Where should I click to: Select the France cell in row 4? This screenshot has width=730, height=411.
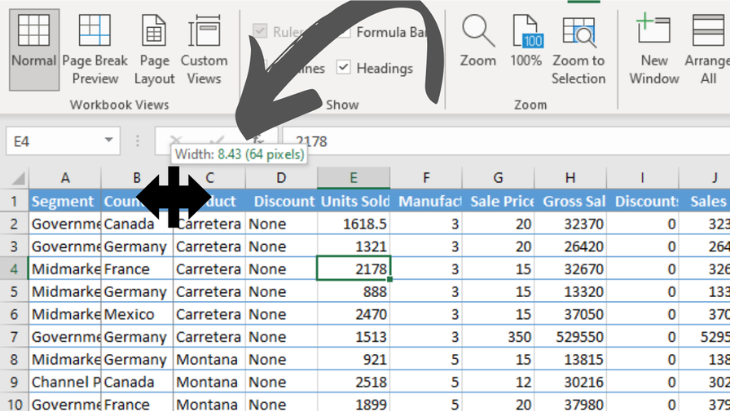(137, 269)
